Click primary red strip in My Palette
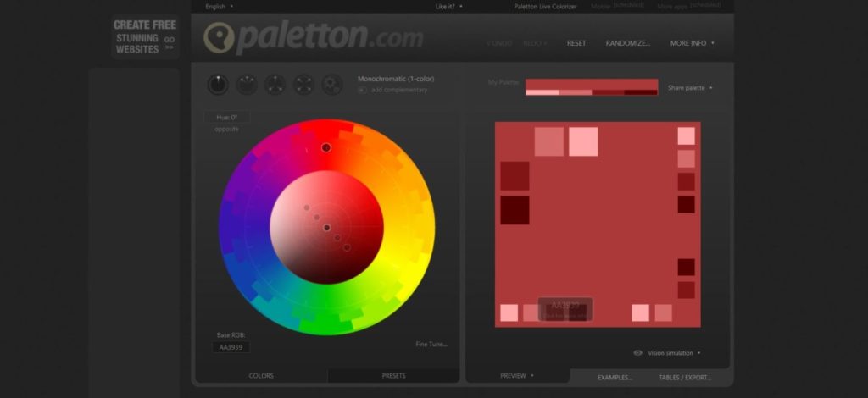868x398 pixels. (x=592, y=84)
